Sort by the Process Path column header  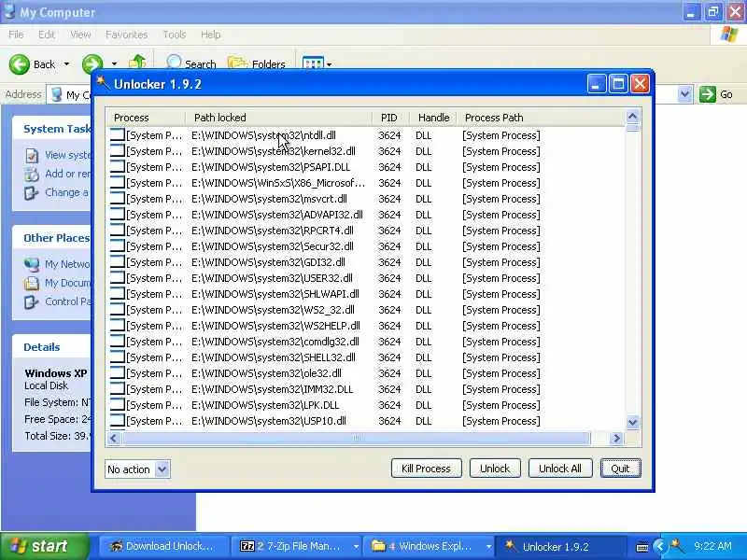(542, 118)
